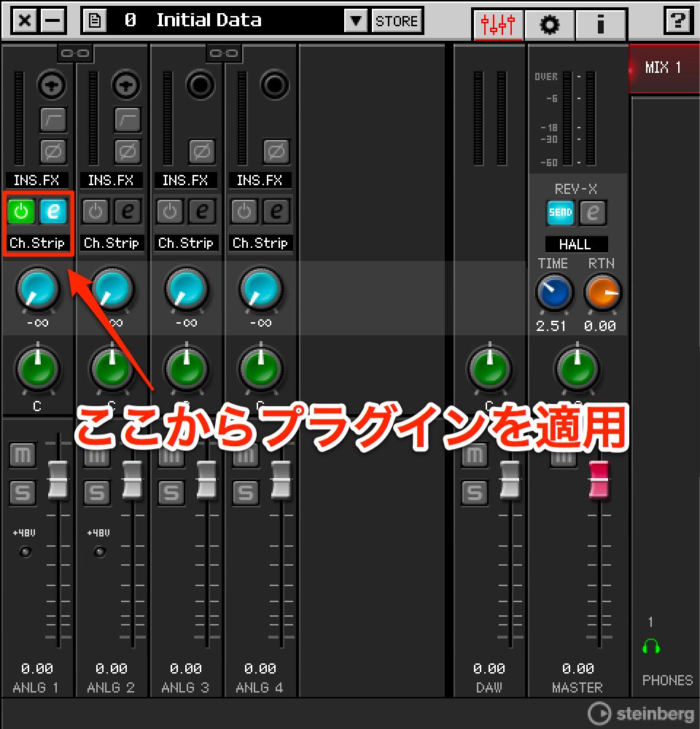Click the ANLG 4 phone jack icon

point(275,85)
